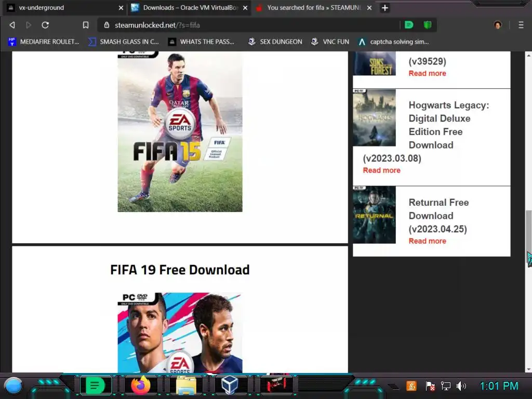Viewport: 532px width, 399px height.
Task: Close the STEAMUNLOCKED search tab
Action: click(369, 8)
